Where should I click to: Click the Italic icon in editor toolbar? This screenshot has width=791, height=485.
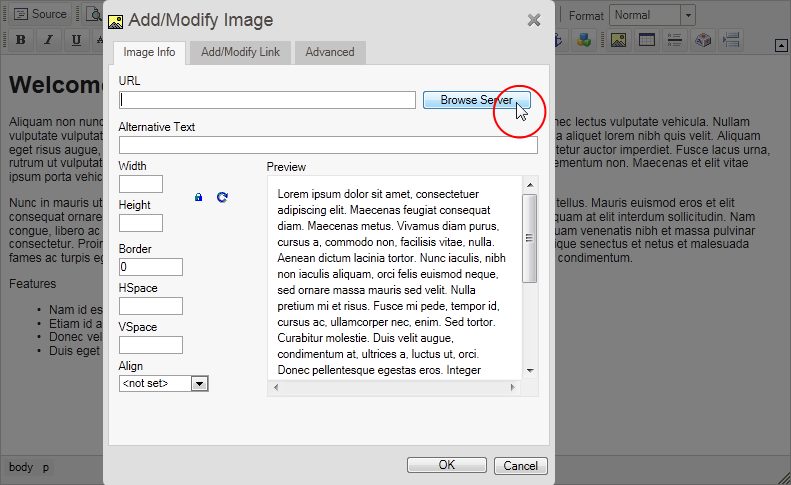click(48, 40)
